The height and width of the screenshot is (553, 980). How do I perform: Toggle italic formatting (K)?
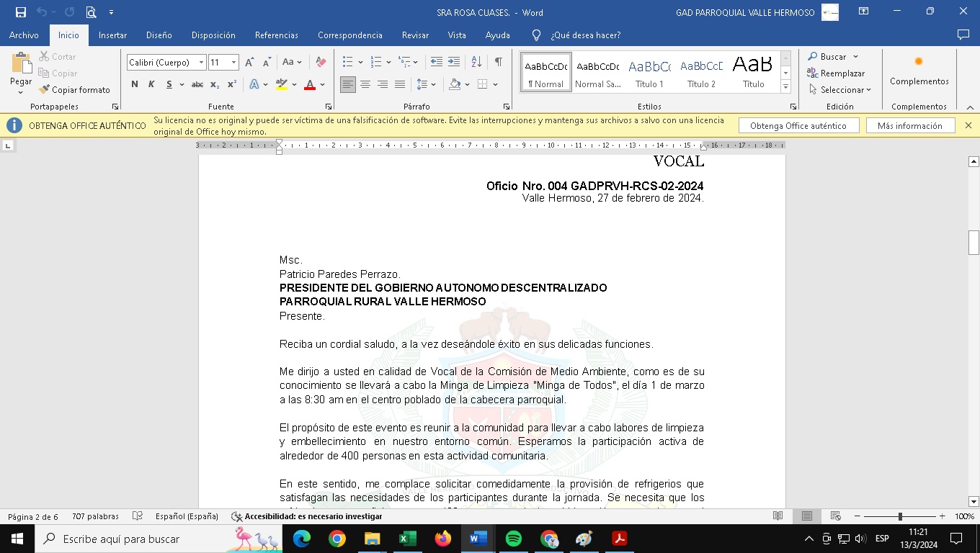pyautogui.click(x=151, y=85)
